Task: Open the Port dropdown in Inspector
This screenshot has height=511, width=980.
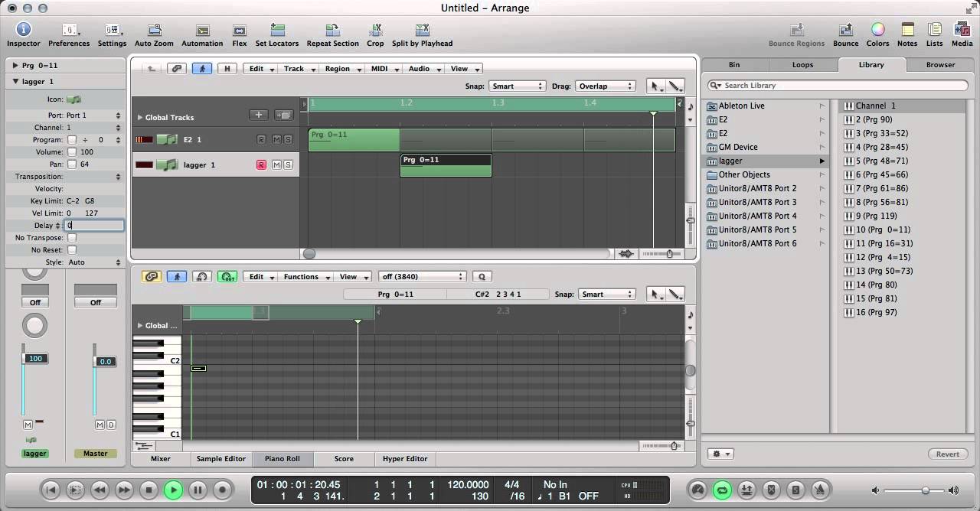Action: (94, 116)
